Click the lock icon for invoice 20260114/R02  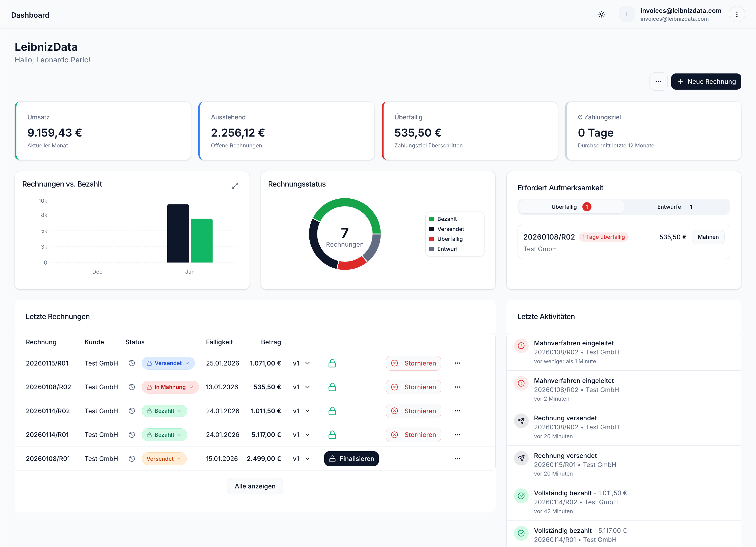click(332, 411)
